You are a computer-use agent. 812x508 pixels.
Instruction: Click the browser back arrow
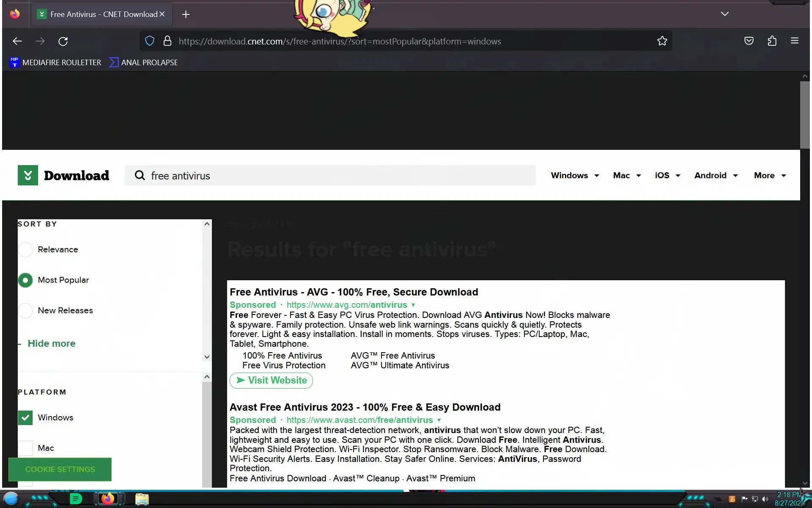point(17,41)
